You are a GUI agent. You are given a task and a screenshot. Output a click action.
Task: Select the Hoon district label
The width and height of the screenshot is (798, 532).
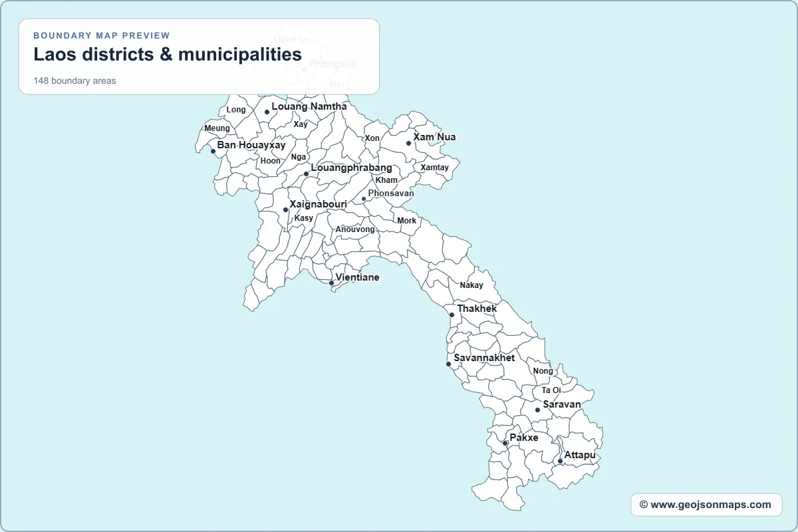pyautogui.click(x=271, y=161)
